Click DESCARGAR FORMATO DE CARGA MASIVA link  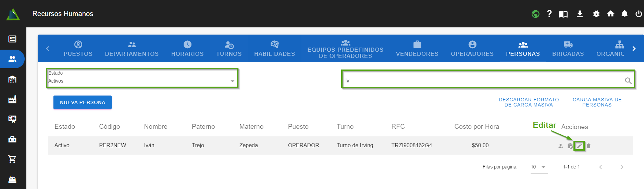[529, 102]
